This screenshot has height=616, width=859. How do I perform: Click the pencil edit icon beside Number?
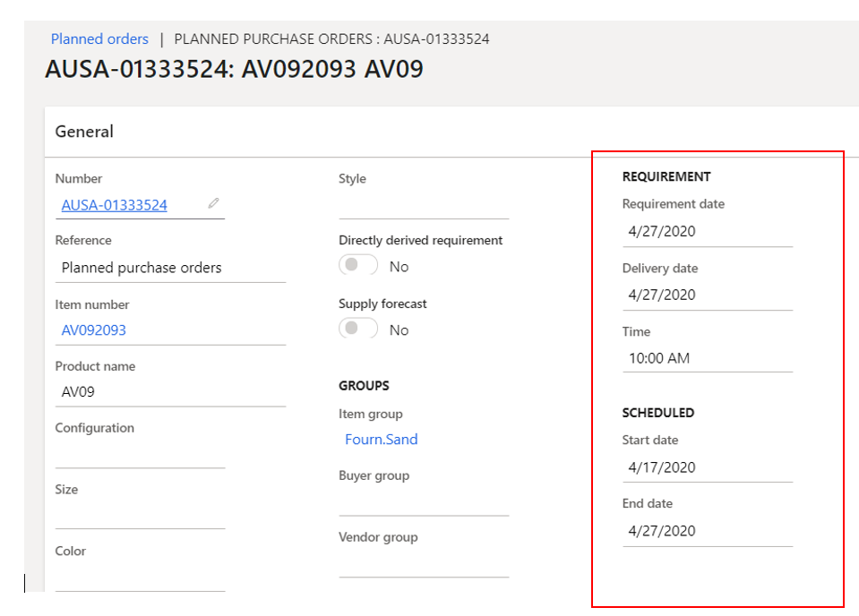tap(213, 203)
